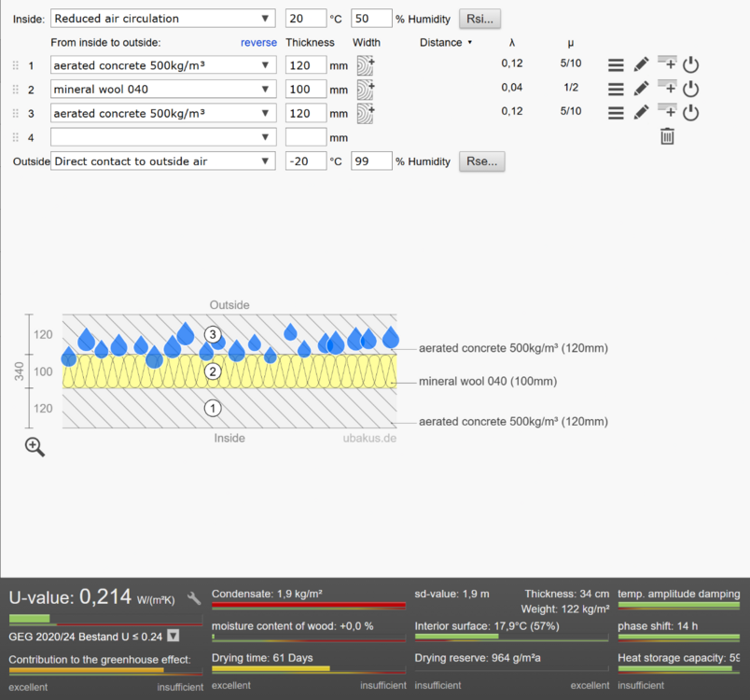The height and width of the screenshot is (700, 750).
Task: Click the drag handle of layer 2
Action: click(15, 90)
